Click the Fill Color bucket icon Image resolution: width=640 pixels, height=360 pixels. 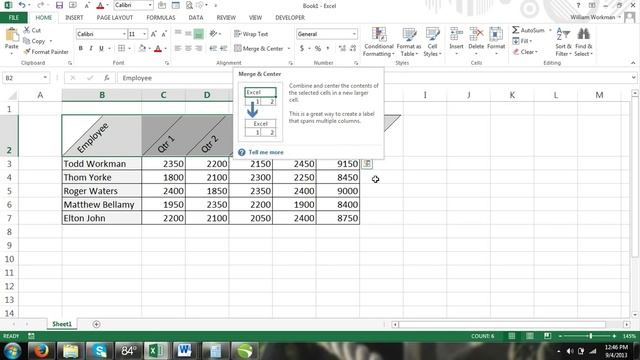(142, 49)
